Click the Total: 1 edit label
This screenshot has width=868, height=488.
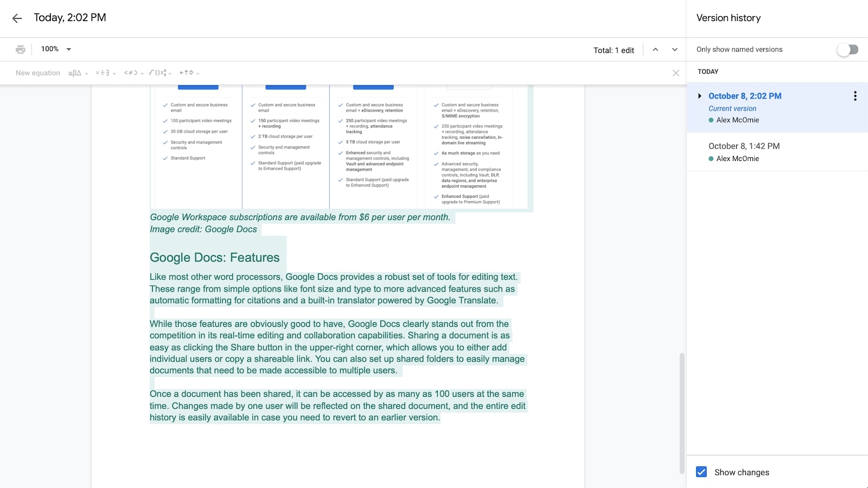point(614,50)
